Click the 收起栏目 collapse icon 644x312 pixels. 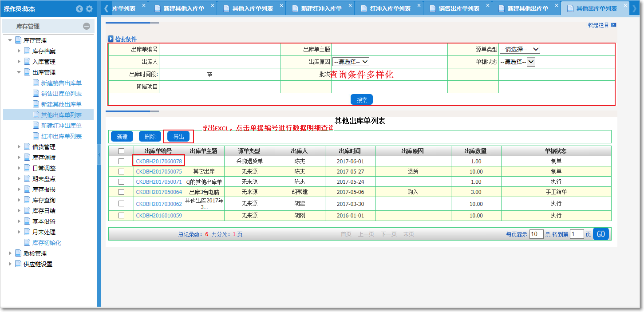coord(613,25)
